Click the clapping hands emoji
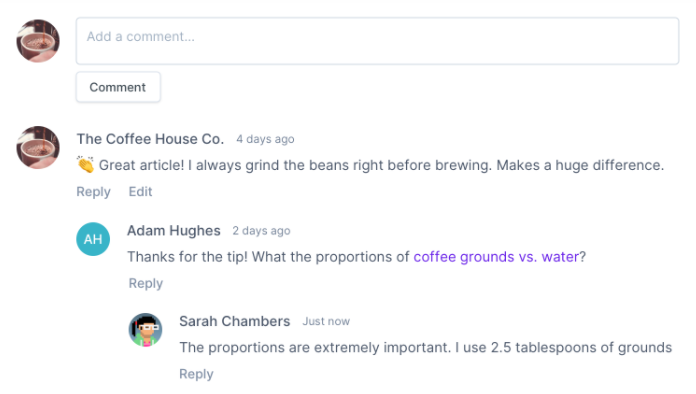Screen dimensions: 696x394 (85, 165)
